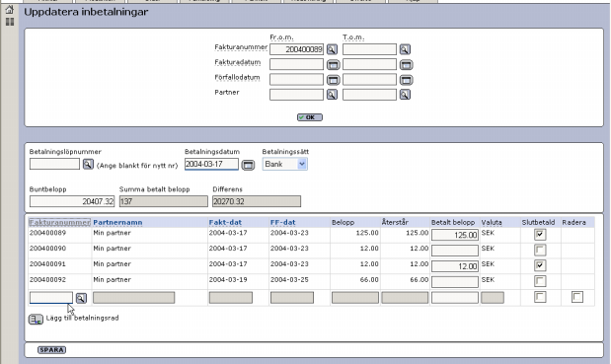
Task: Click Min partner in row 200400090
Action: 112,249
